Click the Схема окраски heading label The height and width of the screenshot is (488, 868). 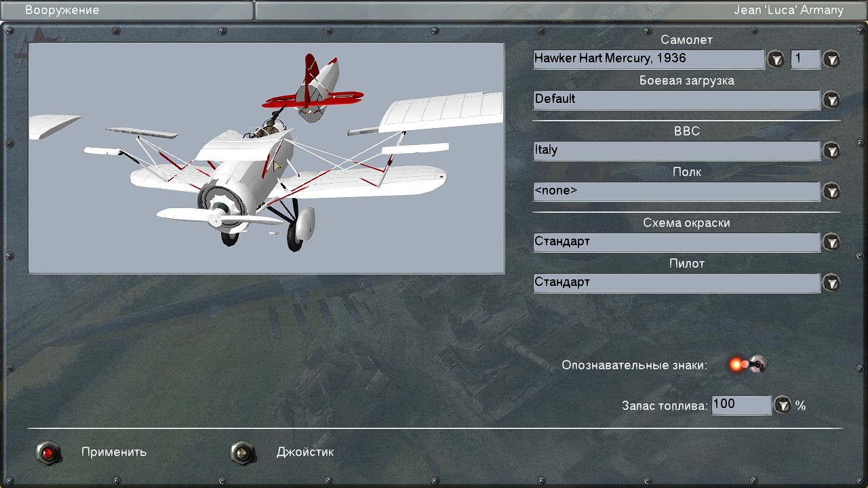(687, 223)
